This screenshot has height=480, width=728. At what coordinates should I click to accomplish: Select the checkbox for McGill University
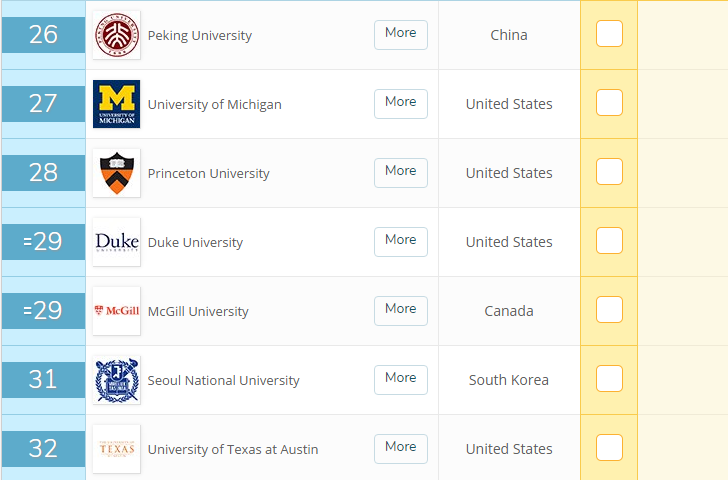click(x=609, y=310)
